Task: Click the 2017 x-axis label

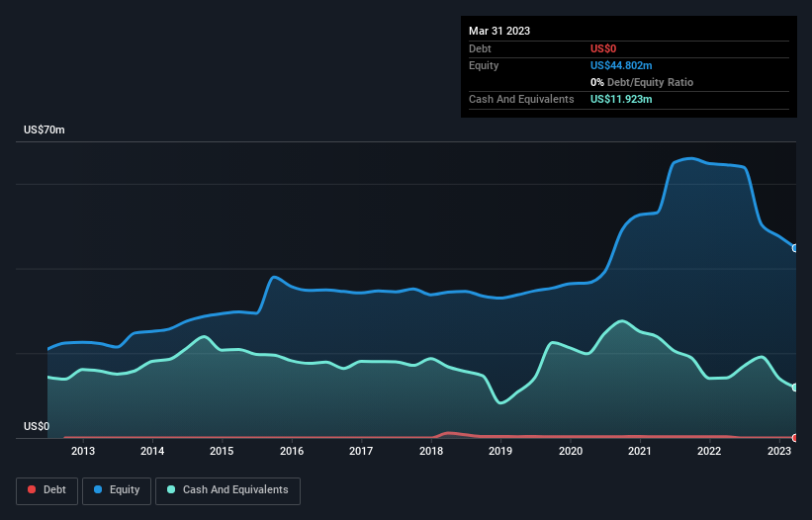Action: (x=361, y=451)
